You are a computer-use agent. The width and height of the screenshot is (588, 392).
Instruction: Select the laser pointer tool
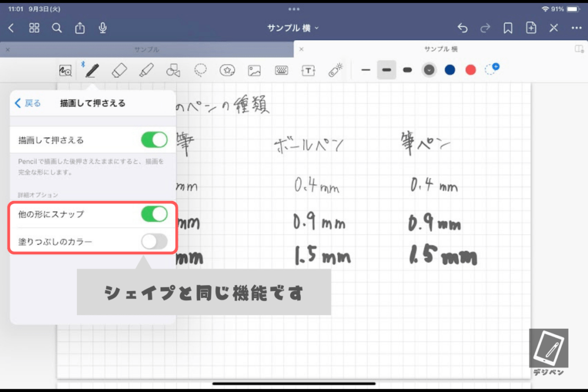coord(335,70)
